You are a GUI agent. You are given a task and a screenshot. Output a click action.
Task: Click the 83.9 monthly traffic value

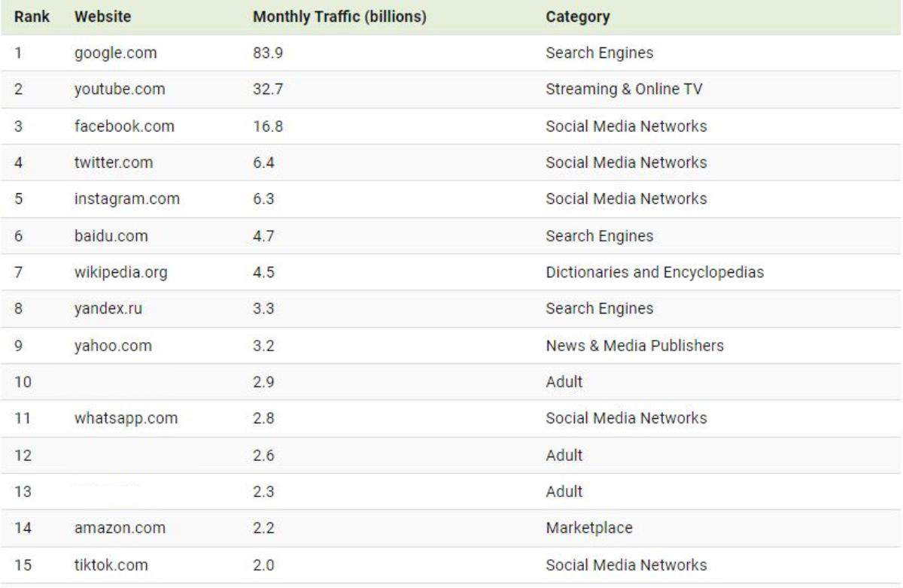click(x=268, y=53)
